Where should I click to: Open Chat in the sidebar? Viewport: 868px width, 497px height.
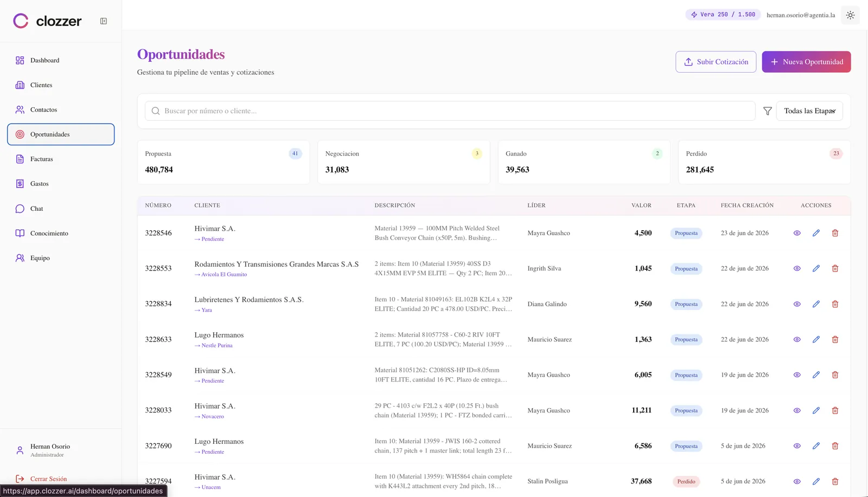point(61,209)
